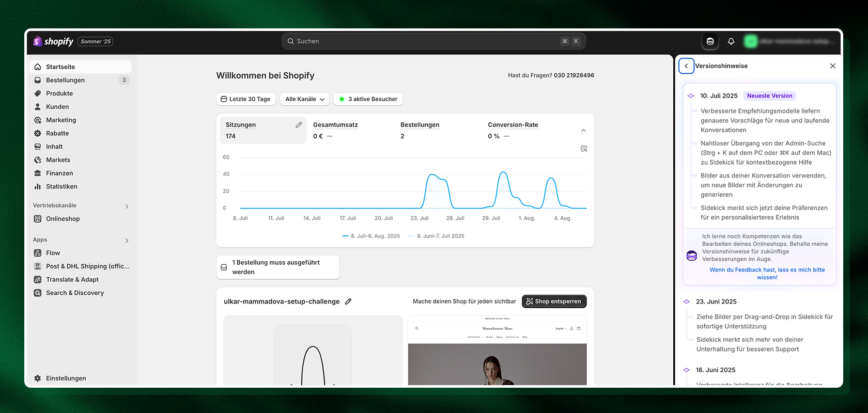The image size is (868, 413).
Task: Select the Bestellungen metric tab
Action: click(438, 131)
